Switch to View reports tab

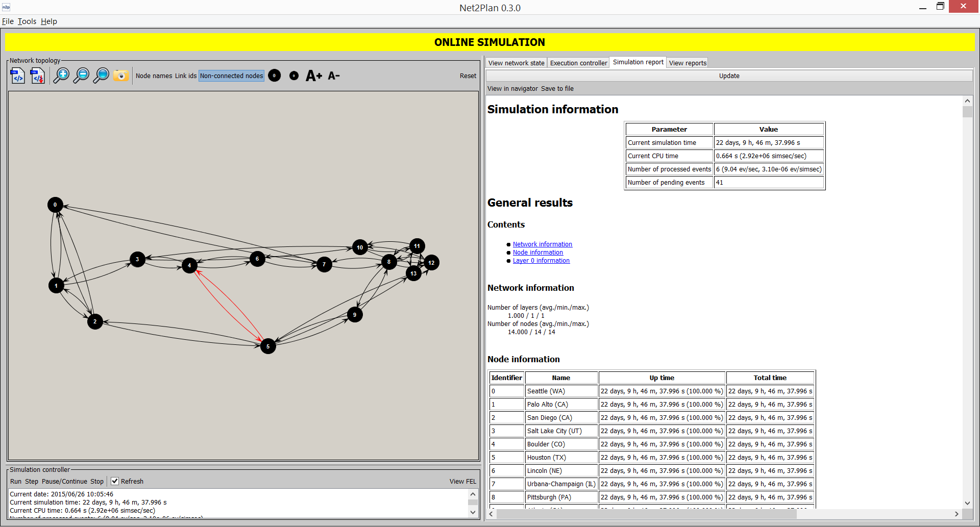(688, 63)
